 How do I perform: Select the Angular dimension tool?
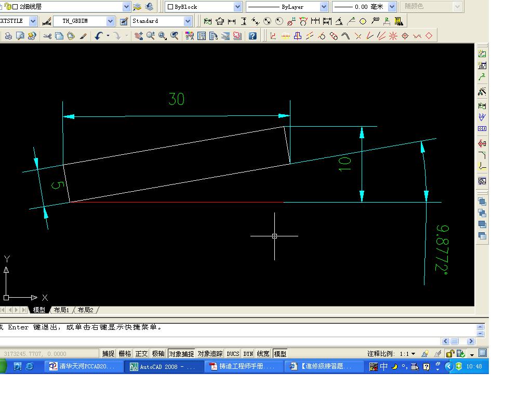coord(339,21)
